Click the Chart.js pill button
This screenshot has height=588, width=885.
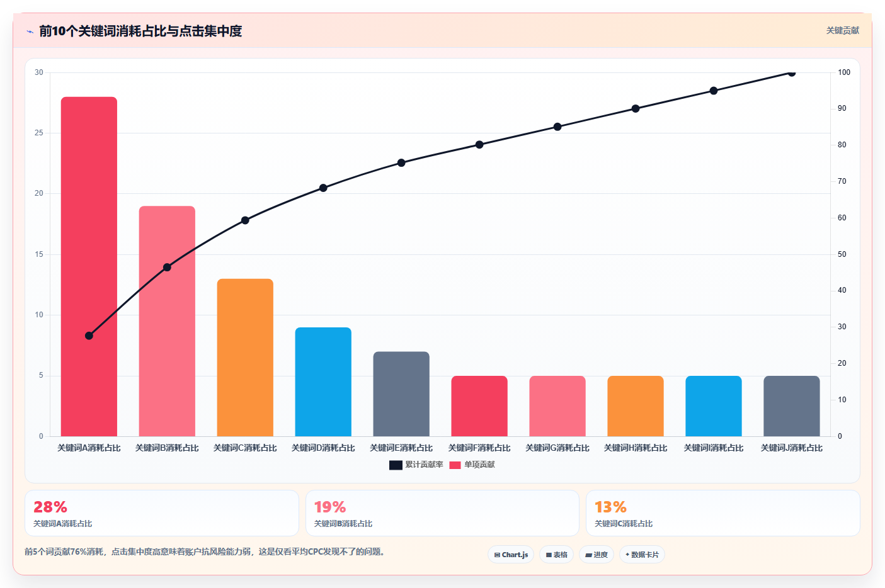[511, 555]
